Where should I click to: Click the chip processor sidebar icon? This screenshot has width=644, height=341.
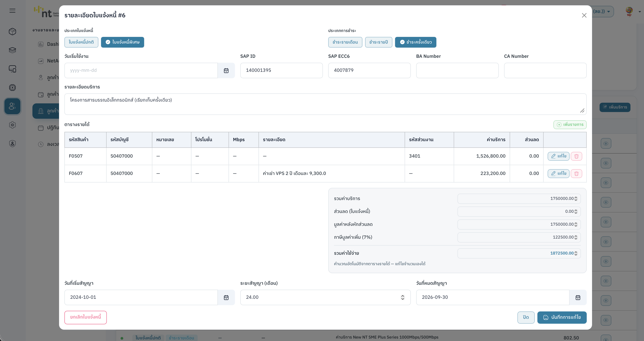(12, 88)
